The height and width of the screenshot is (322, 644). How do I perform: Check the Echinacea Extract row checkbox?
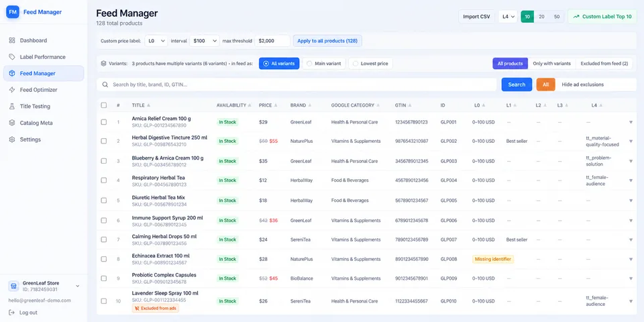104,259
